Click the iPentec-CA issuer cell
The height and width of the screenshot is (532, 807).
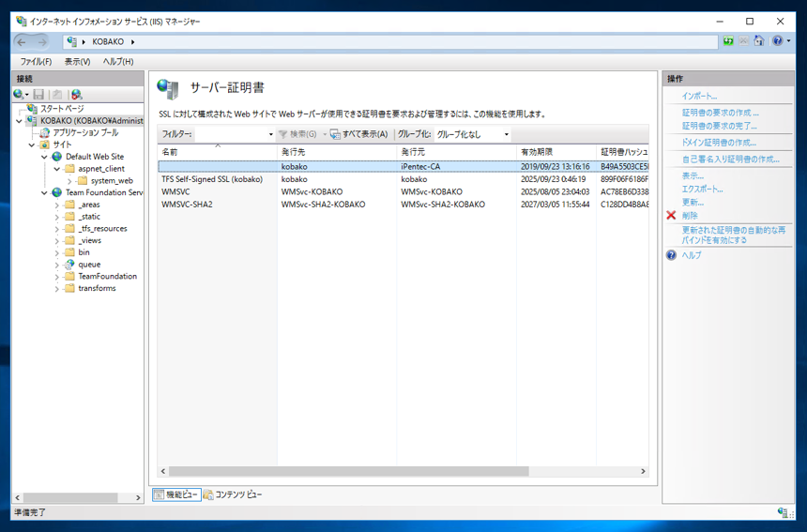click(420, 167)
